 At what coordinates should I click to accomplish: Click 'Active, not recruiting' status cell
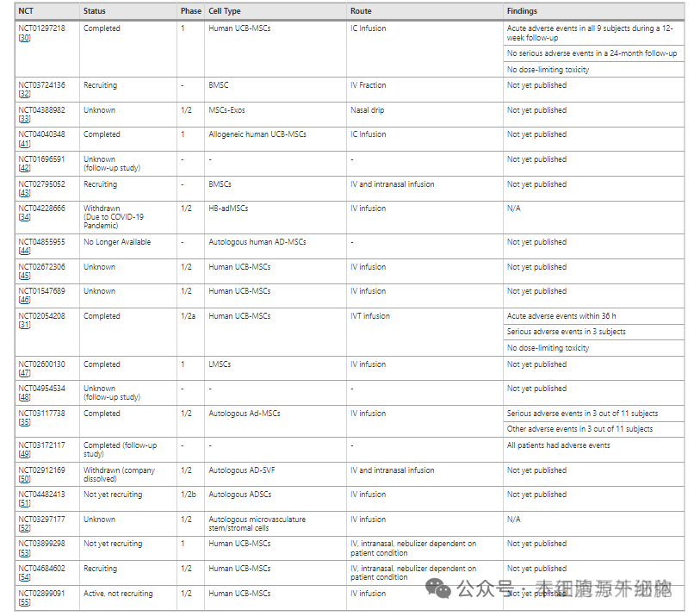pyautogui.click(x=118, y=593)
